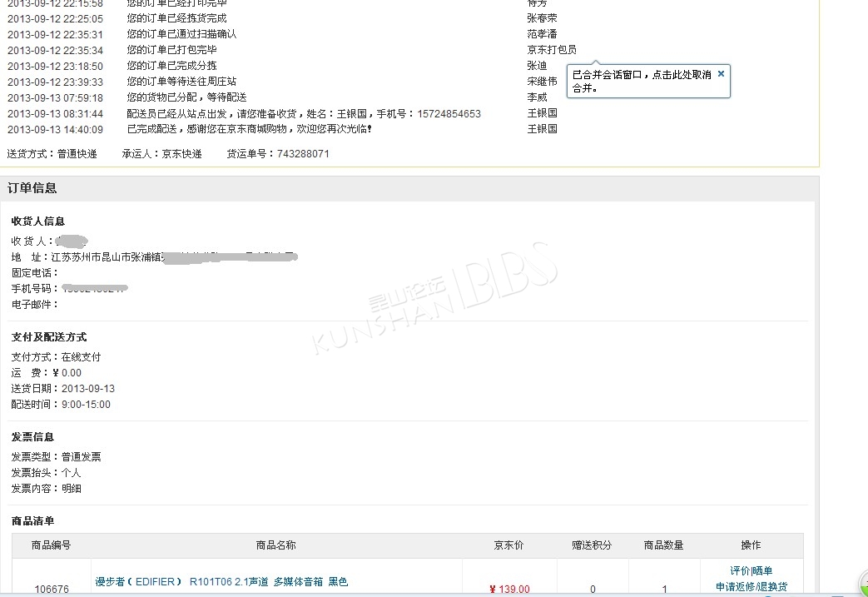Select text 您的订单已打包完毕
Viewport: 868px width, 597px height.
click(x=171, y=50)
